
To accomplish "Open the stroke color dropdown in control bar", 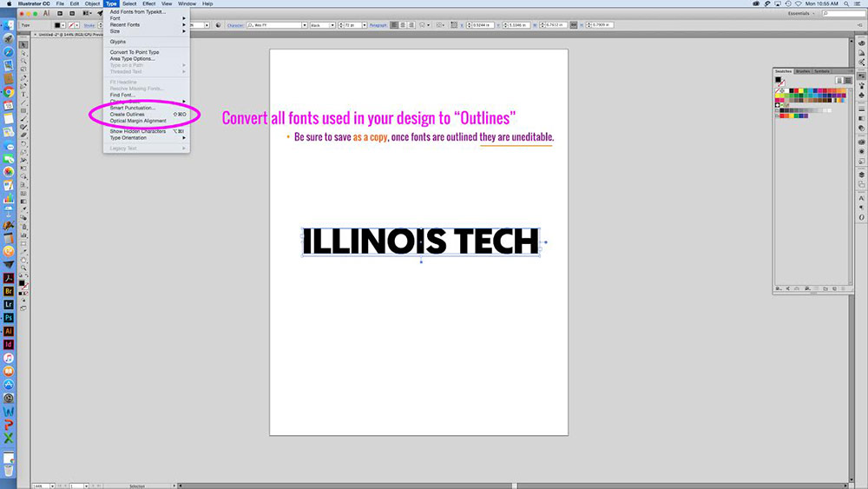I will 77,25.
